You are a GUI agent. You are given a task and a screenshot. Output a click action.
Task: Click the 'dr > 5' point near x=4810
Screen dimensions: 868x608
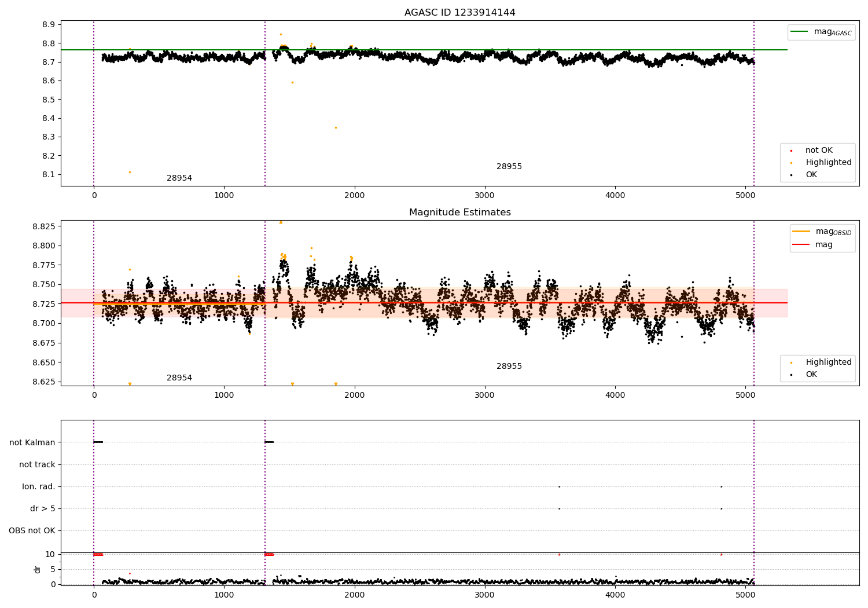point(721,509)
